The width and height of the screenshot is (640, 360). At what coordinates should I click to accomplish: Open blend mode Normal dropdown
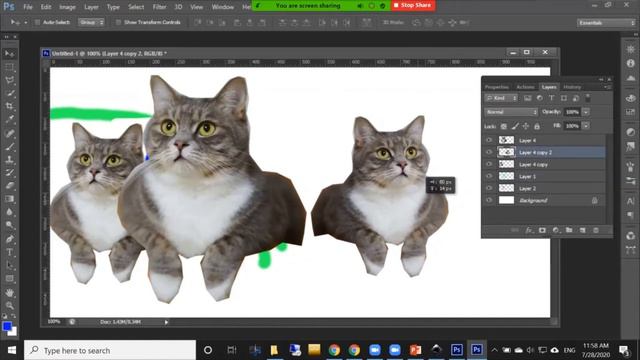click(511, 112)
